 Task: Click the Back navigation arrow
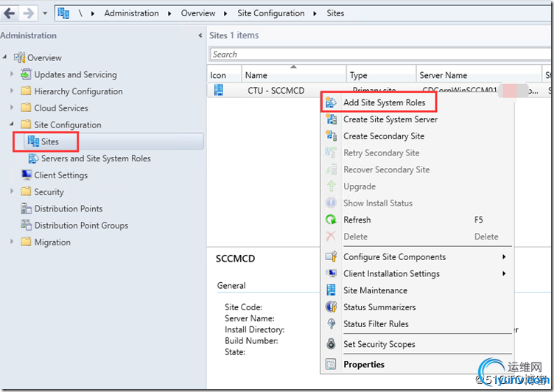click(x=10, y=13)
